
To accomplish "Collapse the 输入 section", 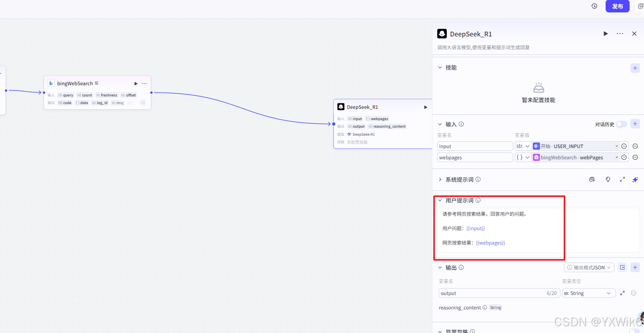I will click(x=440, y=124).
